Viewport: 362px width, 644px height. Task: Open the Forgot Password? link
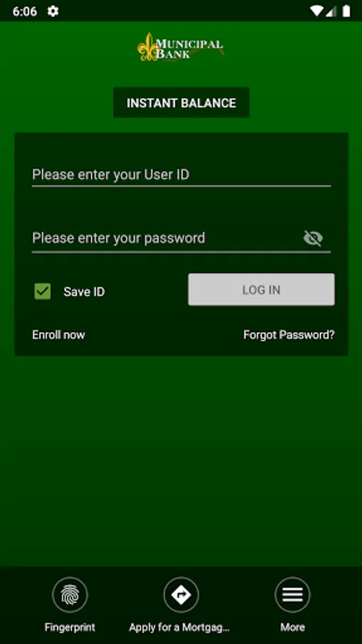289,335
